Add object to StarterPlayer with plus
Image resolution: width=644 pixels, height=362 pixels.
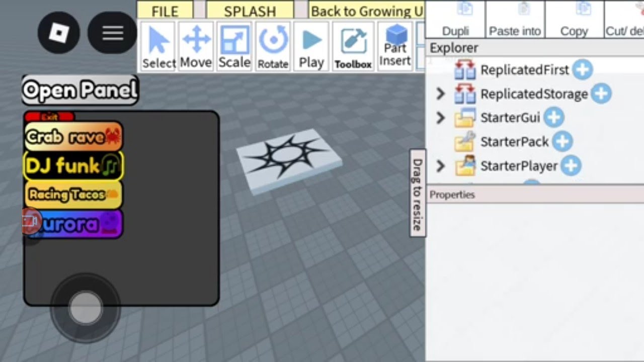click(x=571, y=165)
